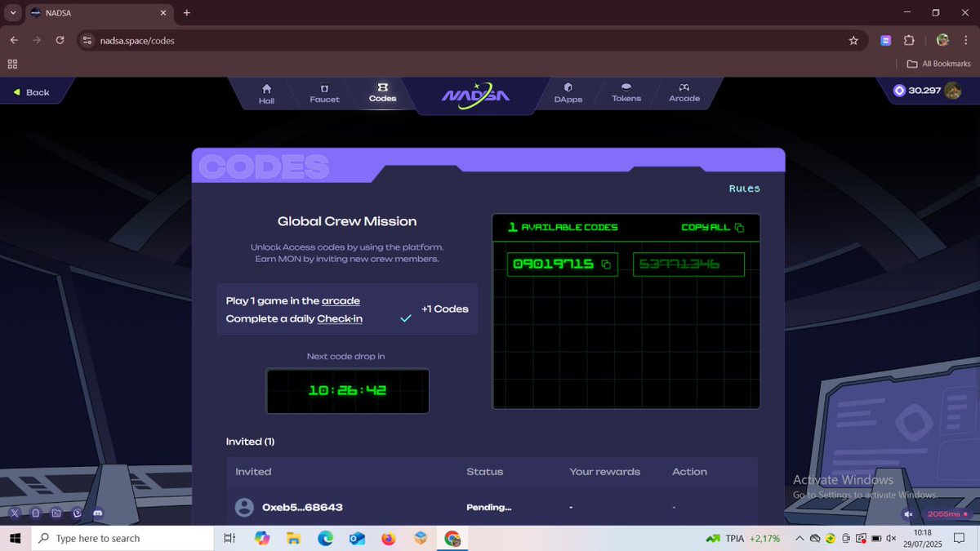Open the folder-shaped social icon
980x551 pixels.
[x=56, y=513]
